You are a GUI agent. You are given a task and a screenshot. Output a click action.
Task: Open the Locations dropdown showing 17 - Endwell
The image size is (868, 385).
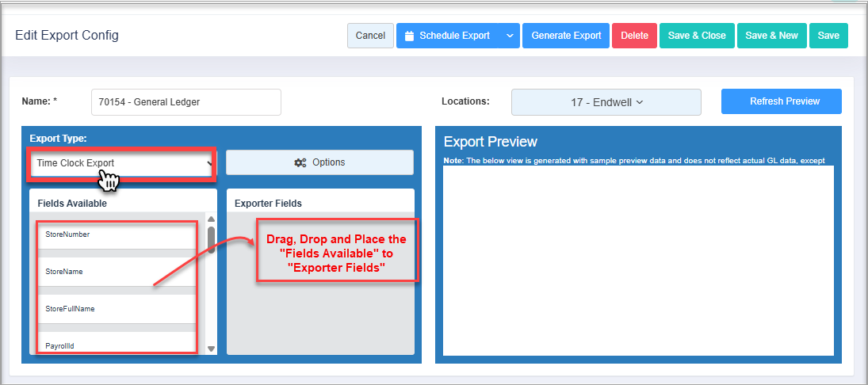coord(606,102)
